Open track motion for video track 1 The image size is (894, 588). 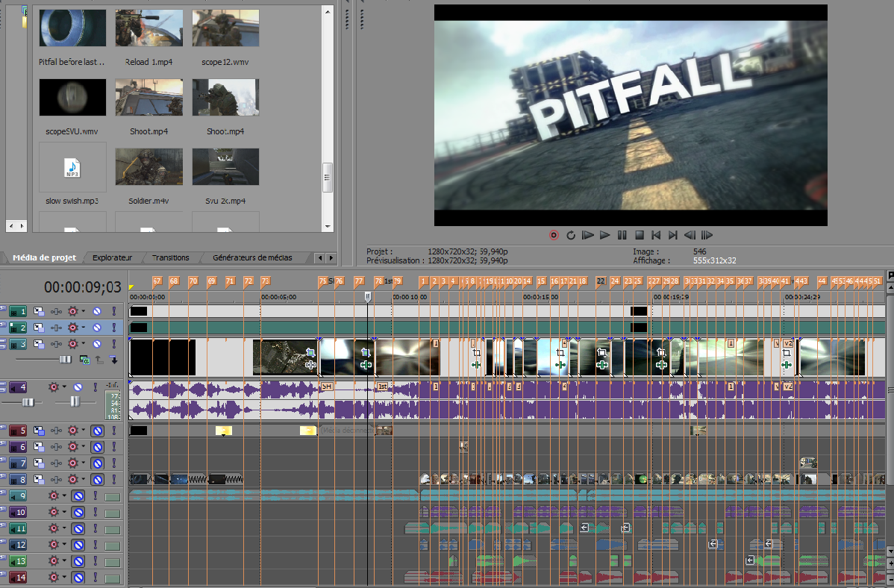pyautogui.click(x=38, y=311)
